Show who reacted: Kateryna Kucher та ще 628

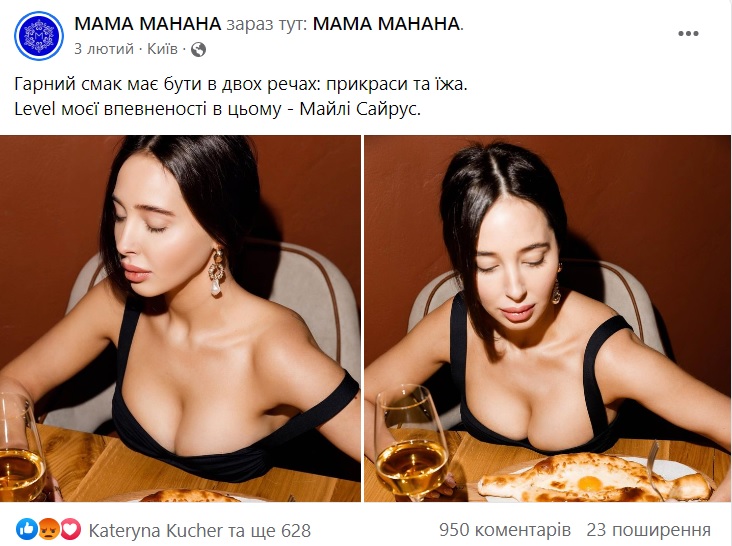click(x=199, y=531)
